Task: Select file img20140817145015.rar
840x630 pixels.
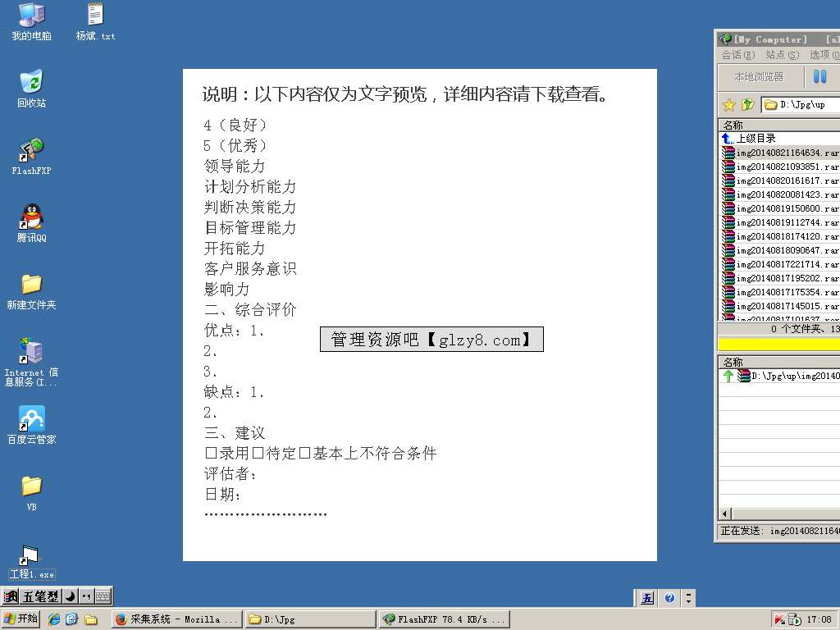Action: pos(779,306)
